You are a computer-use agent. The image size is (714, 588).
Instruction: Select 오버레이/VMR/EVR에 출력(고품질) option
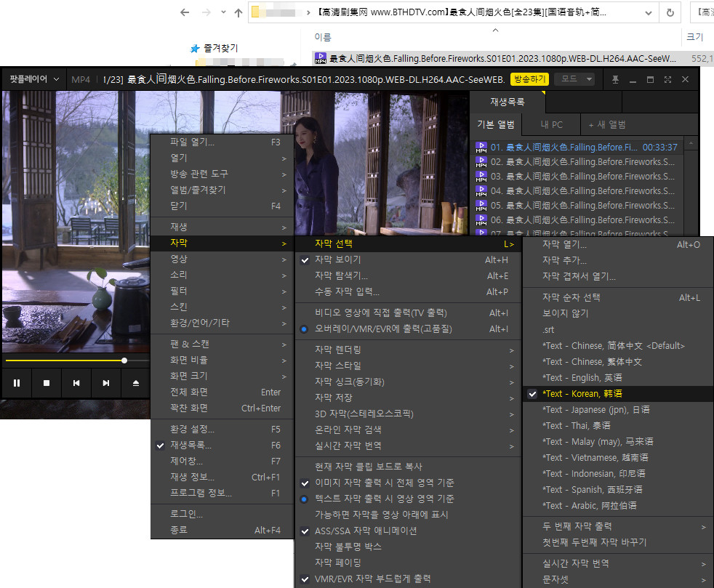point(408,329)
